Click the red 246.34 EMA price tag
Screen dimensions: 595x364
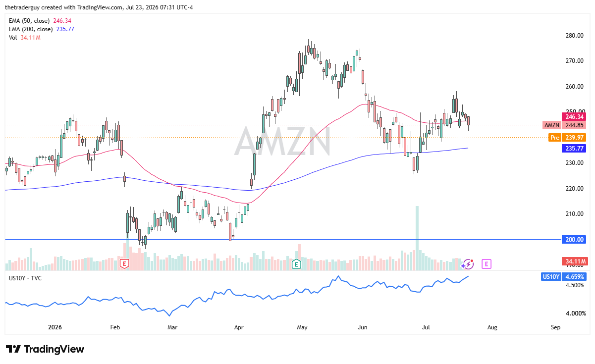point(574,117)
